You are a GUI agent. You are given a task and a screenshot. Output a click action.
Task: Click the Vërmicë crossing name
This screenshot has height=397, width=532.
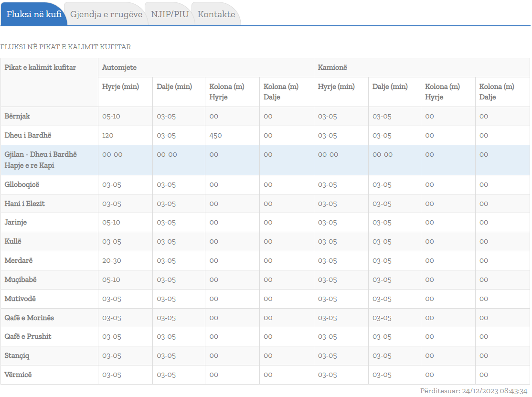point(18,375)
